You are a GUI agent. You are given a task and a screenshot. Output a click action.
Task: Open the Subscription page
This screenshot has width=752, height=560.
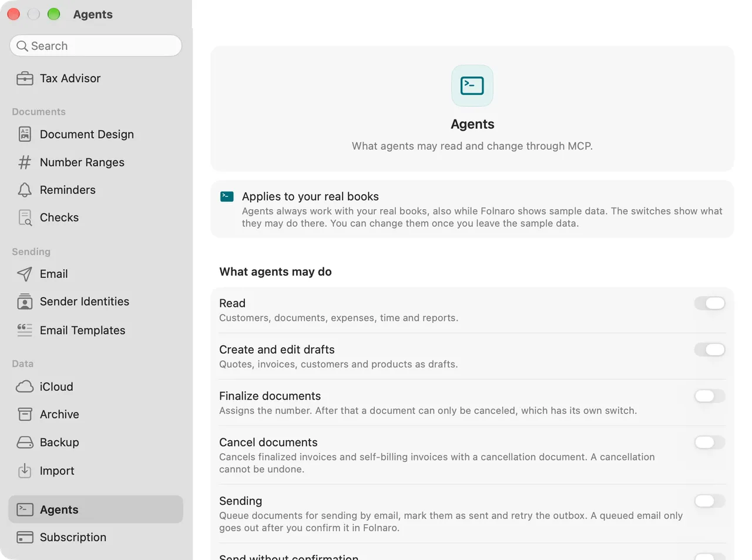pyautogui.click(x=96, y=537)
